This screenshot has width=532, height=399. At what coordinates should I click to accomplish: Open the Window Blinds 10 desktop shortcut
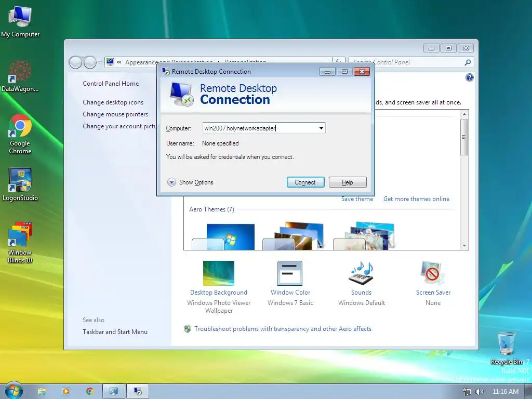[20, 242]
